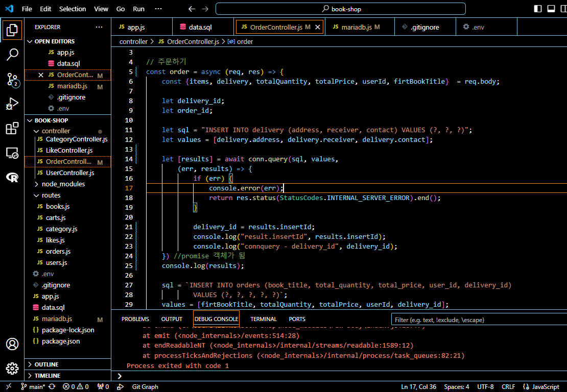Switch to the mariadb.js editor tab
The image size is (567, 392).
point(360,27)
